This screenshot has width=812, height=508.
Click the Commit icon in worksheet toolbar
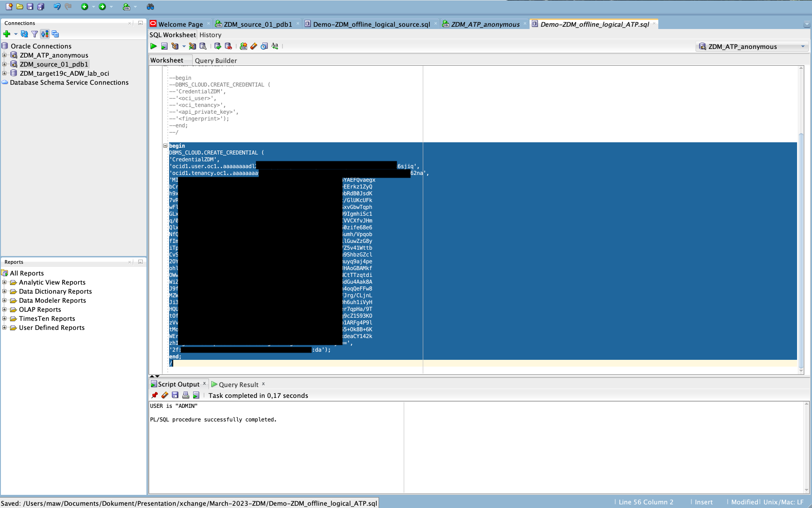pyautogui.click(x=218, y=46)
